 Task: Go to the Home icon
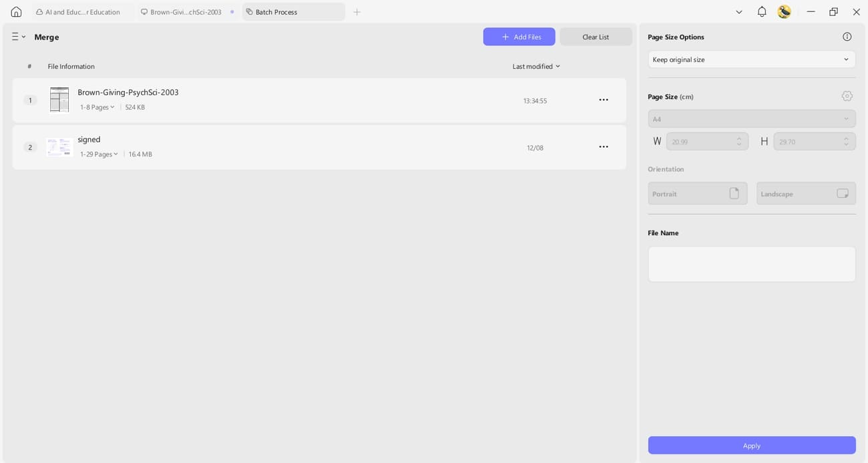pos(16,12)
